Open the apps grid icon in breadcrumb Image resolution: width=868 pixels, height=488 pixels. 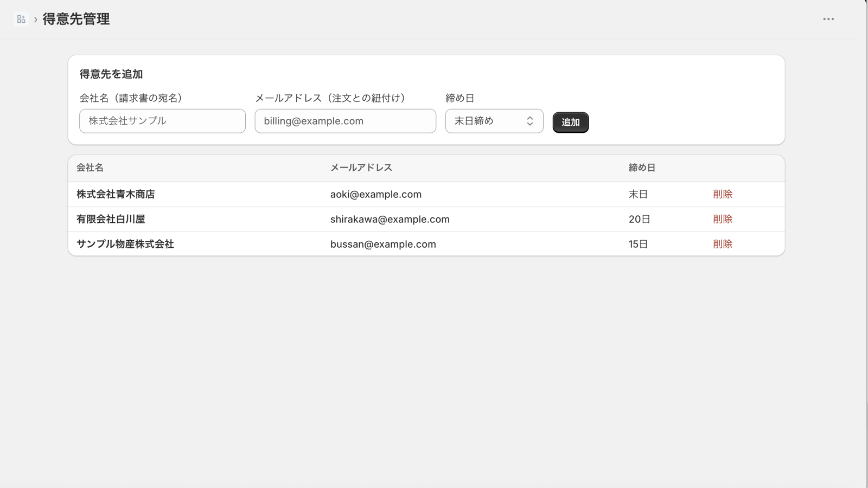pos(21,19)
